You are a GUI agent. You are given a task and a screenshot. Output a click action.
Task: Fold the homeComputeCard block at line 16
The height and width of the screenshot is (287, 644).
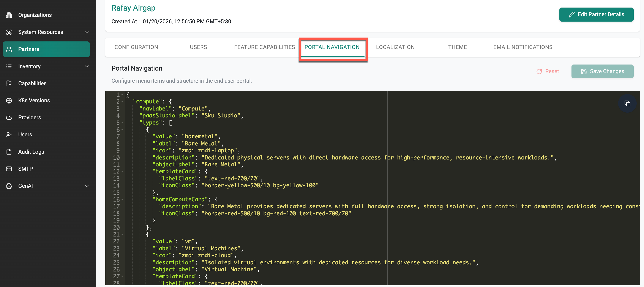click(122, 200)
